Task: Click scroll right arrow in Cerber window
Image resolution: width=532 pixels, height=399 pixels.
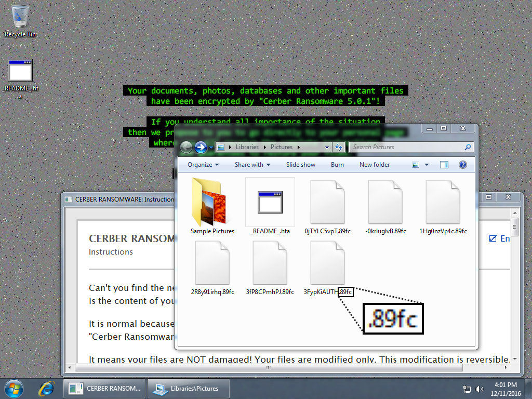Action: click(x=506, y=367)
